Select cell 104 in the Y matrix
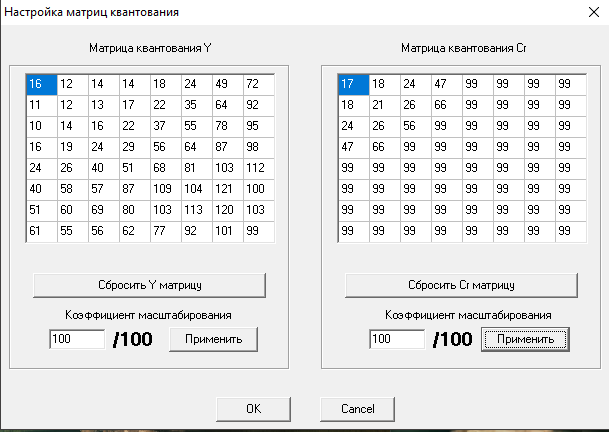This screenshot has height=432, width=609. [197, 190]
